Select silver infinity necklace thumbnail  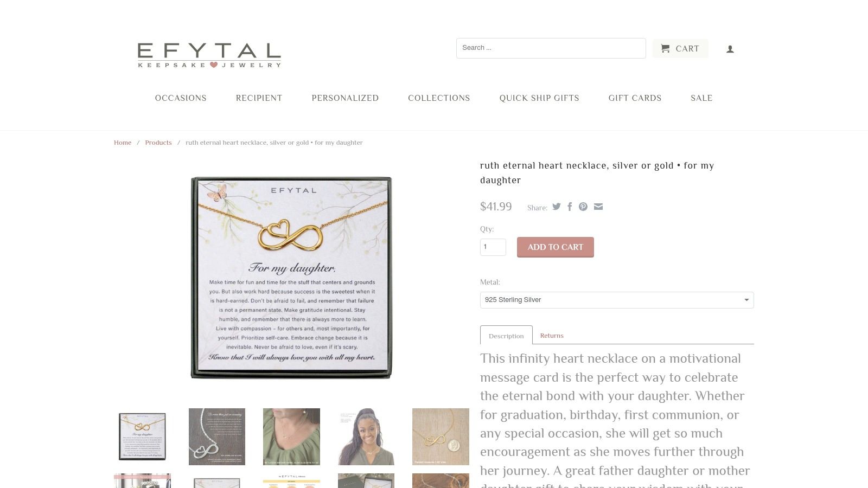[217, 436]
